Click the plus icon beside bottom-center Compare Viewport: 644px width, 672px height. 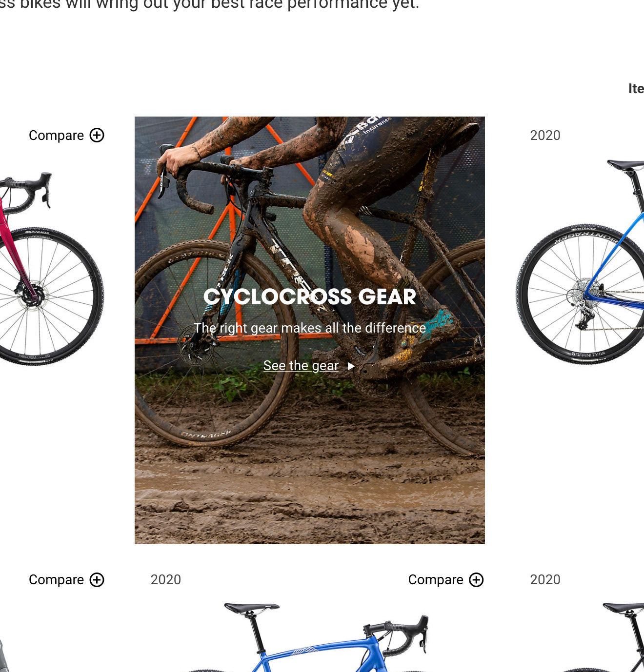(476, 579)
